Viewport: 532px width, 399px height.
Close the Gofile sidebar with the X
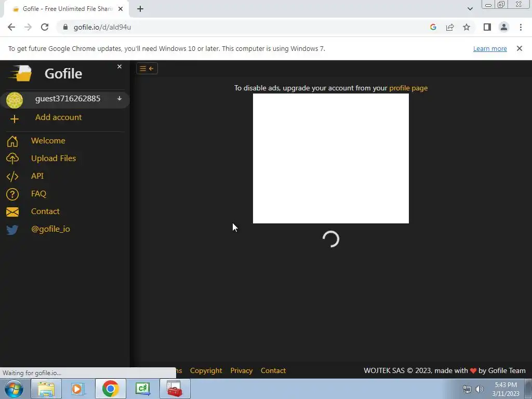tap(119, 66)
